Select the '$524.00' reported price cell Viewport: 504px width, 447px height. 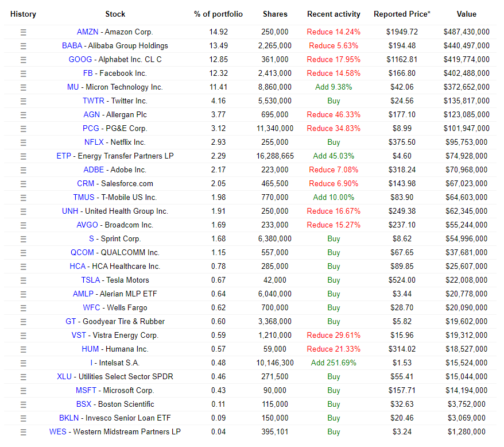click(x=402, y=280)
